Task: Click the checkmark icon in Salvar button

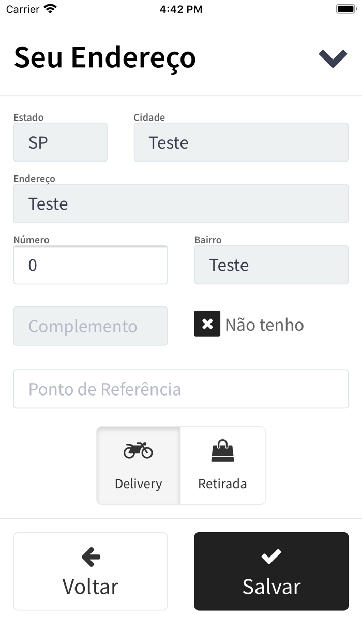Action: point(270,557)
